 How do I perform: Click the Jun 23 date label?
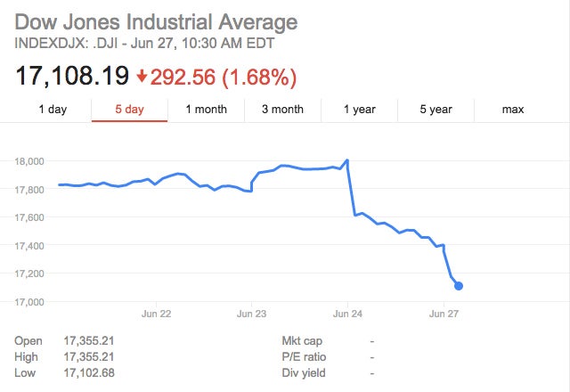tap(251, 314)
